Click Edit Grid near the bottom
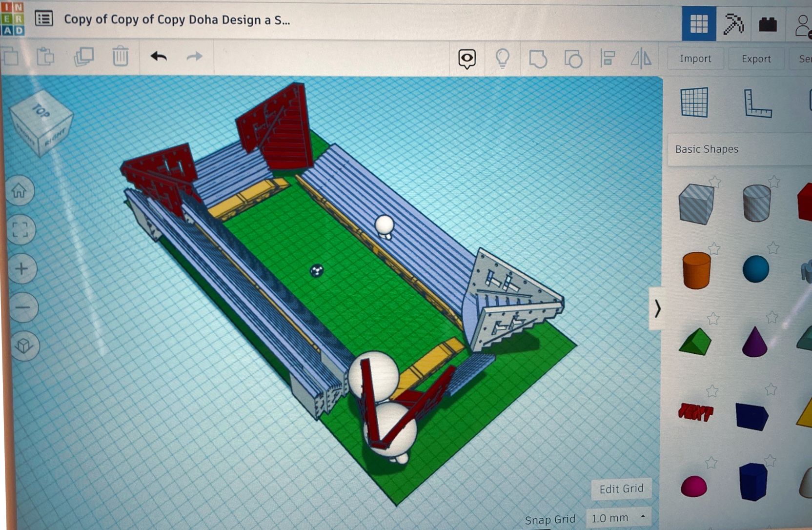The height and width of the screenshot is (530, 812). pos(621,489)
